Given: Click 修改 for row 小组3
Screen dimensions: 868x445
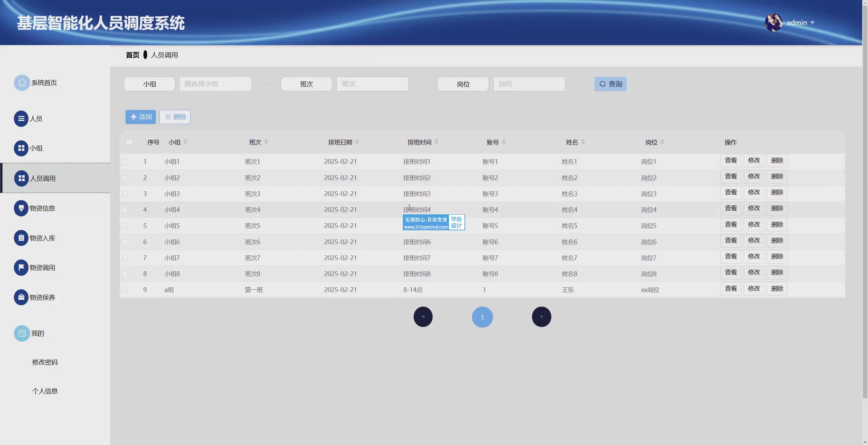Looking at the screenshot, I should point(754,192).
